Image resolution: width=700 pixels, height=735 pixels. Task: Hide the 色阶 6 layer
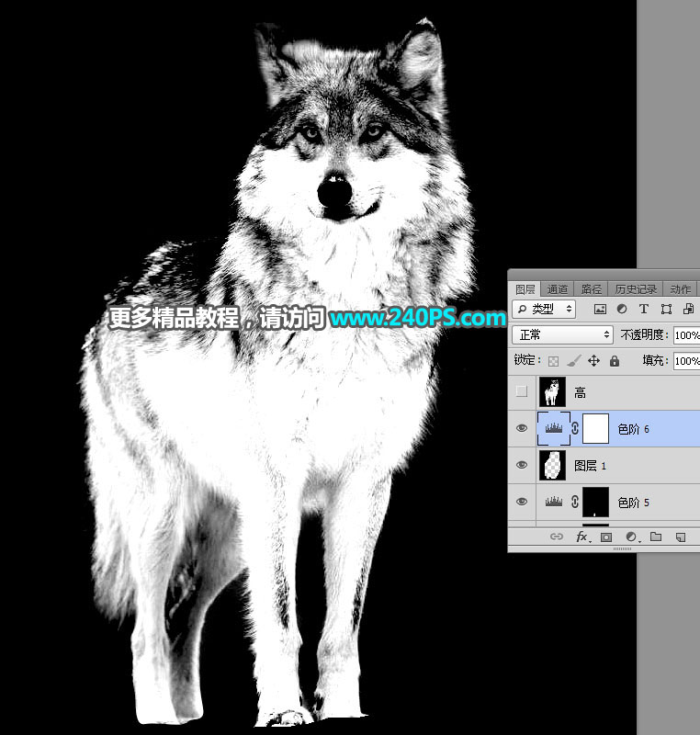(x=522, y=429)
